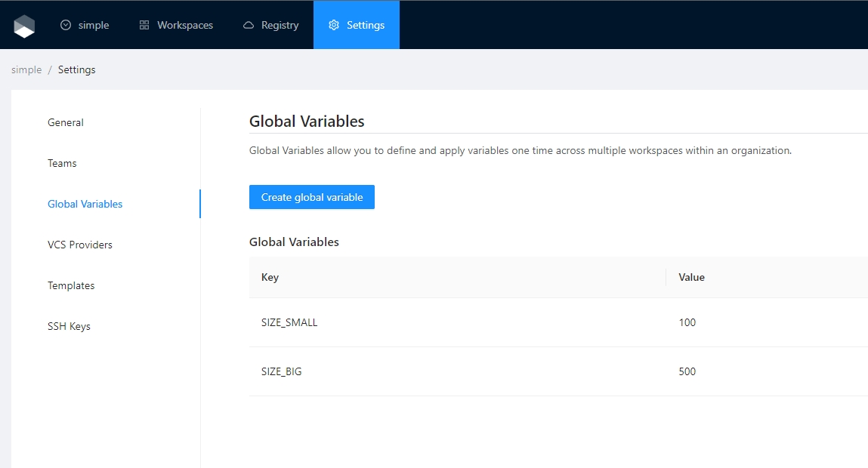Click the Registry cloud icon
This screenshot has height=468, width=868.
pos(249,25)
